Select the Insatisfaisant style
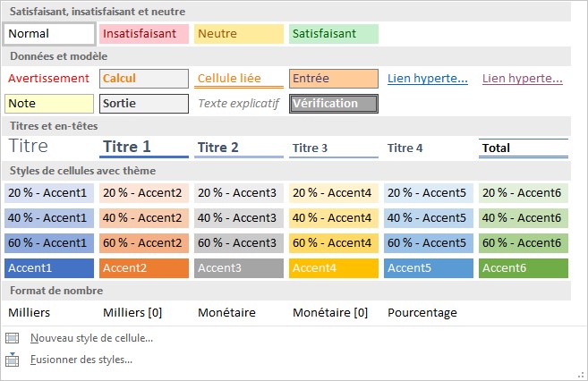The image size is (588, 381). tap(144, 34)
